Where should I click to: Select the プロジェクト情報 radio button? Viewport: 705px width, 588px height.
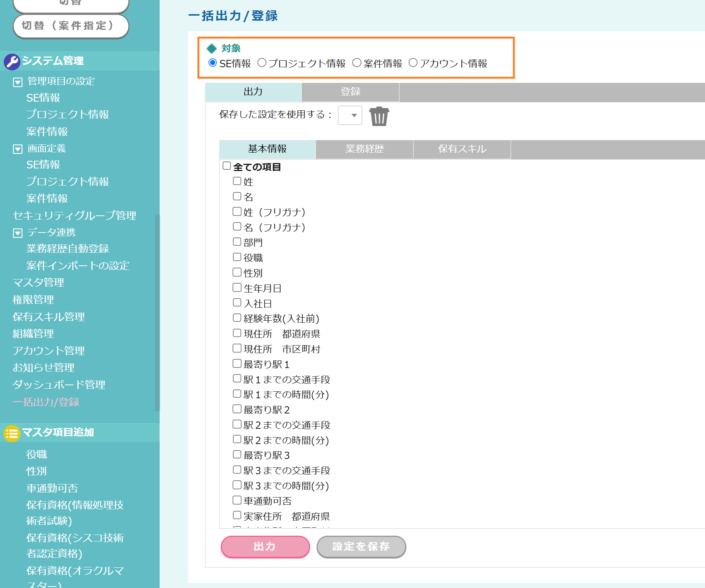(x=262, y=63)
